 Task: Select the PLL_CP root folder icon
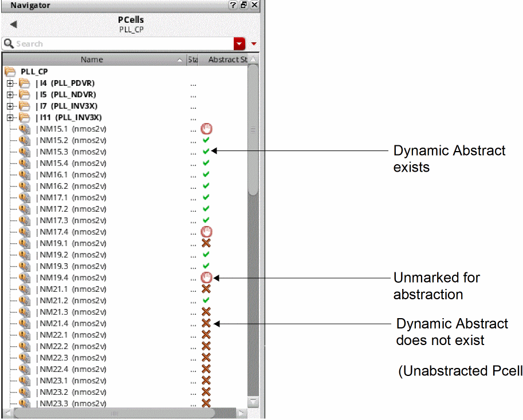pos(10,72)
